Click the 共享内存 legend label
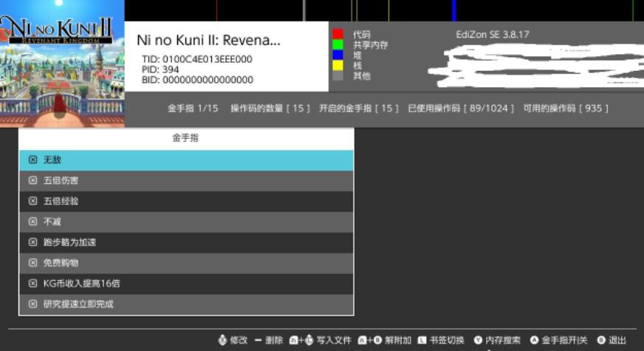 (x=370, y=45)
